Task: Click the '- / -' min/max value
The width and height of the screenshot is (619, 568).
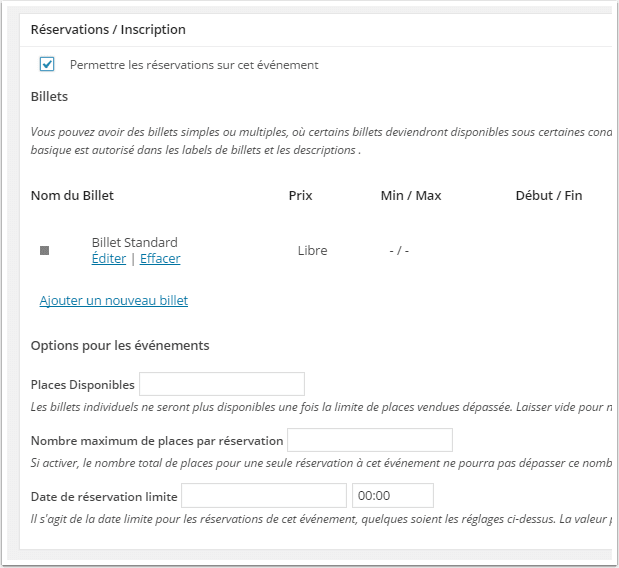Action: point(399,250)
